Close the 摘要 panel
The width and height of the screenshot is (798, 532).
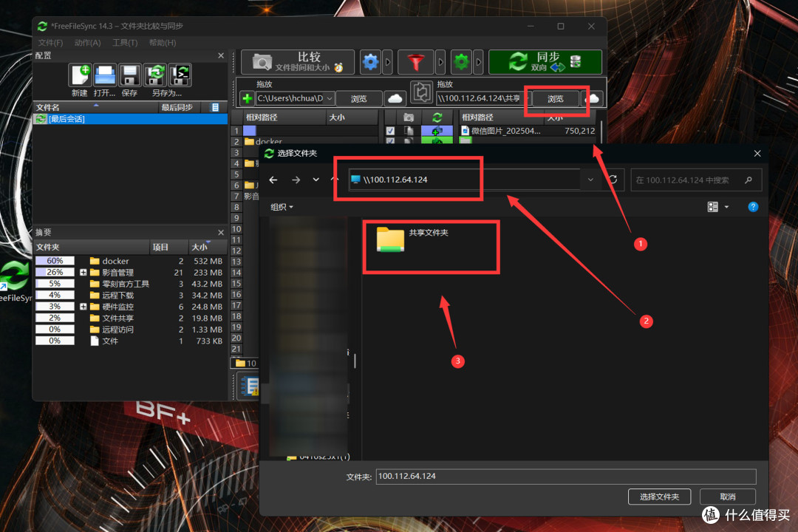coord(221,232)
